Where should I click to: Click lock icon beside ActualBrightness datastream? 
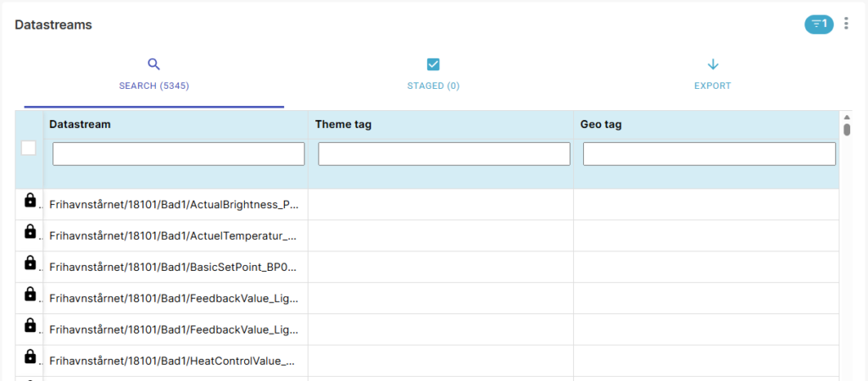point(31,201)
